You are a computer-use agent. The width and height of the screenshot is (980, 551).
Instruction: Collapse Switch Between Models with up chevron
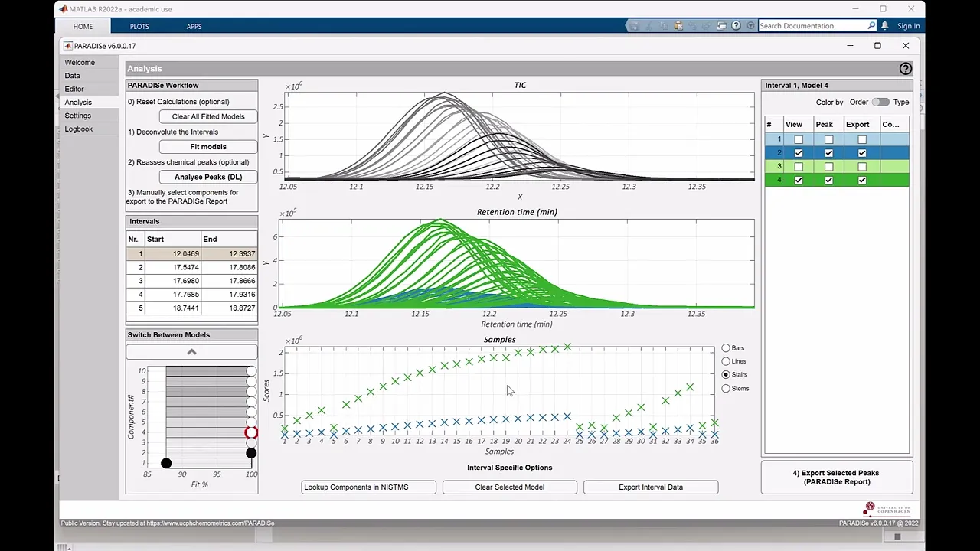coord(191,352)
